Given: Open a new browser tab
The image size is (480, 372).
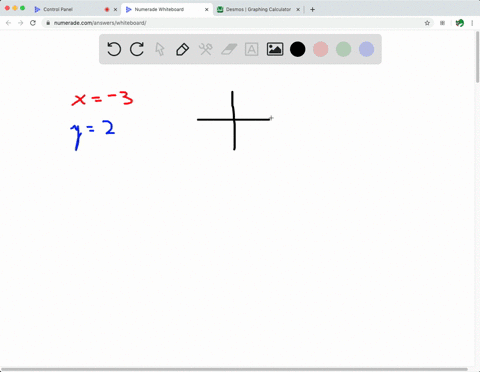Looking at the screenshot, I should pos(312,10).
